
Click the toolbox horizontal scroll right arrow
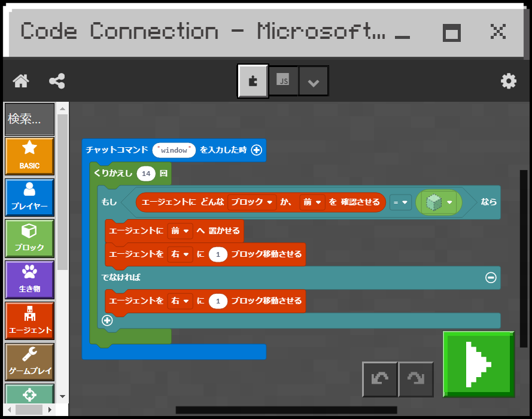(x=50, y=409)
